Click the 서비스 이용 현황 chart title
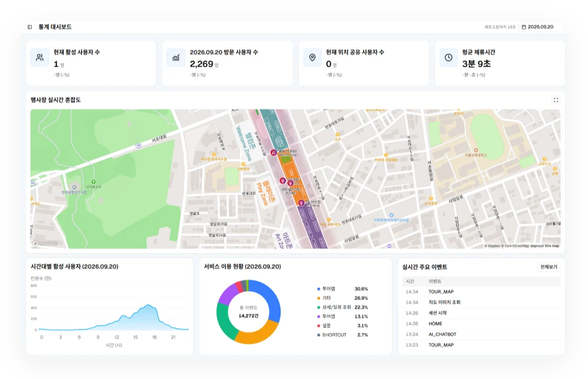 [242, 267]
